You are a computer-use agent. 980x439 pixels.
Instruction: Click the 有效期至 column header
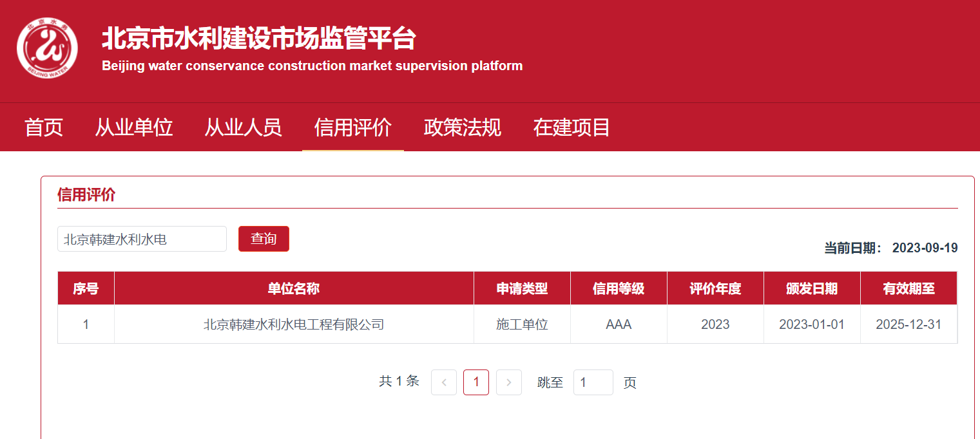908,288
